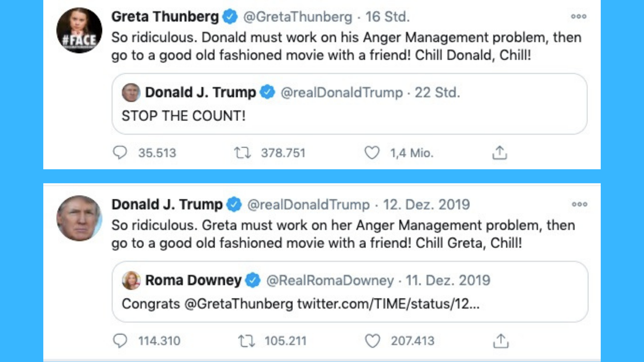Share Donald J. Trump's 2019 tweet
Viewport: 644px width, 362px height.
coord(501,341)
